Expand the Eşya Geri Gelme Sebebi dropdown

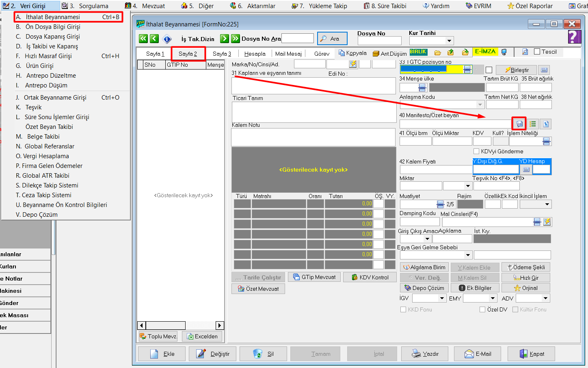[x=468, y=255]
